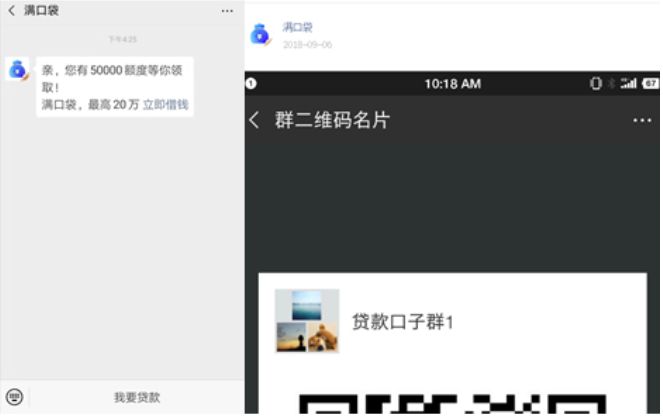Tap the battery indicator in the status bar
The width and height of the screenshot is (663, 416).
tap(650, 83)
